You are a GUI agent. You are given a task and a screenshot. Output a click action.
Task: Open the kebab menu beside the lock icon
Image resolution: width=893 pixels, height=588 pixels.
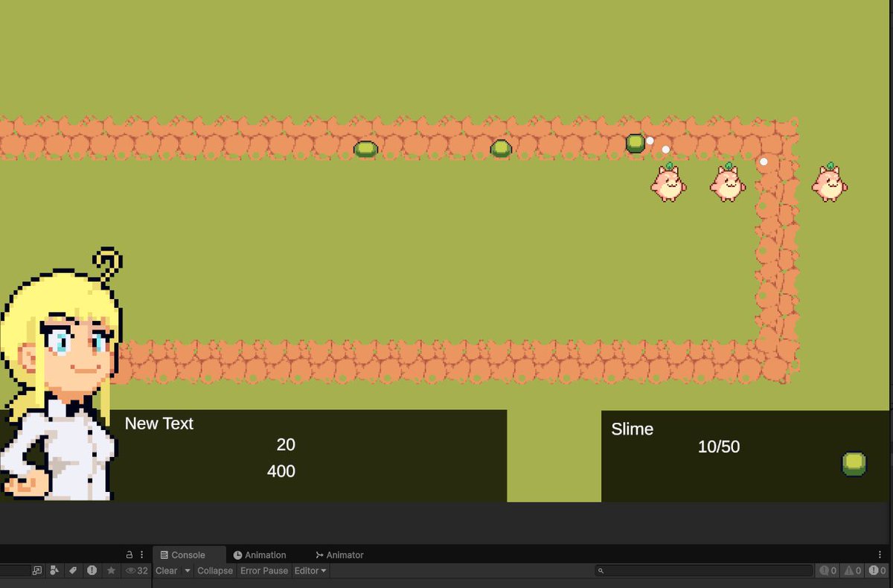click(x=141, y=555)
